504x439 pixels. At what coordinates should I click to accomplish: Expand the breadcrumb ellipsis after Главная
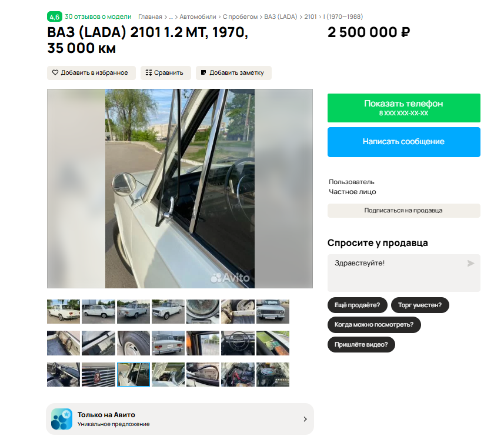[x=171, y=16]
